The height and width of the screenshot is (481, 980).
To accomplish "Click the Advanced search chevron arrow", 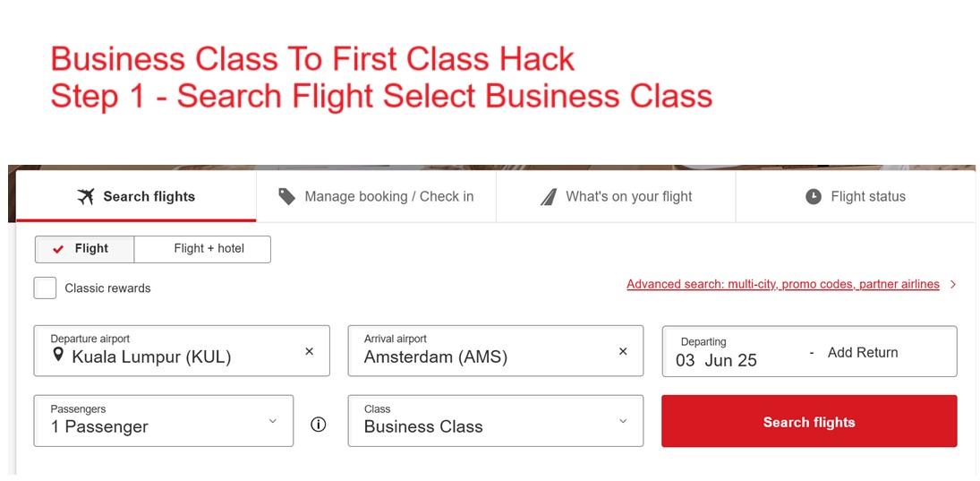I will click(x=953, y=285).
